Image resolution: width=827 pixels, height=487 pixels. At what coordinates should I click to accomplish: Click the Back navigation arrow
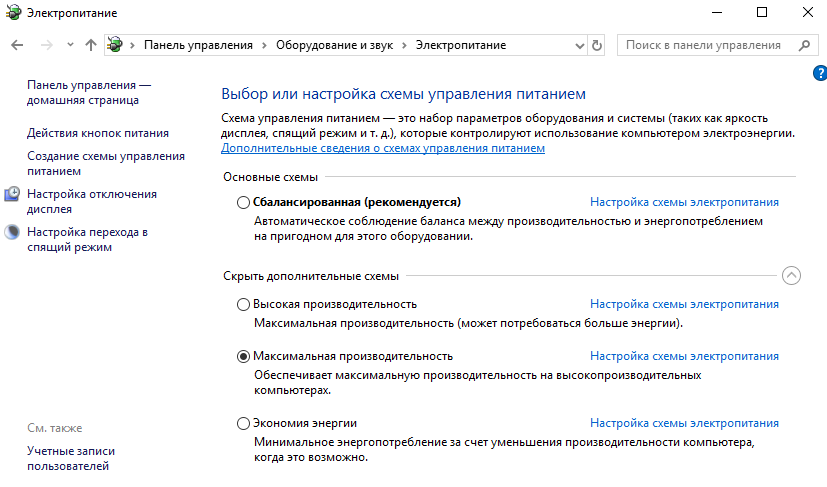point(17,46)
